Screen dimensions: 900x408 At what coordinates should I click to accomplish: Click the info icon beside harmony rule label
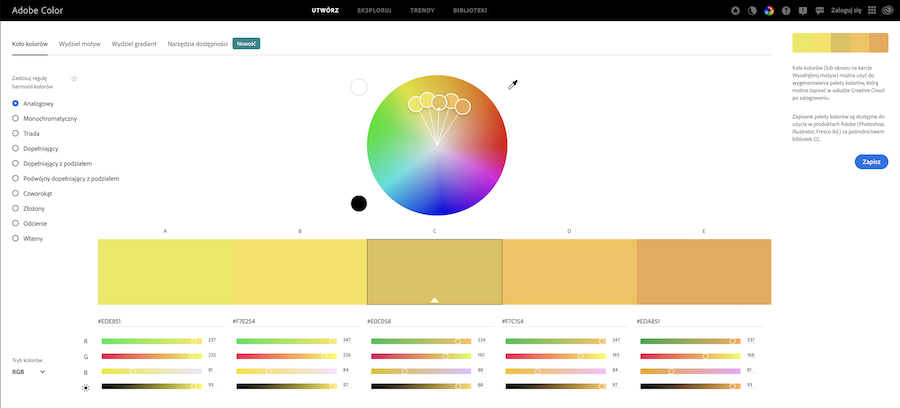click(74, 79)
